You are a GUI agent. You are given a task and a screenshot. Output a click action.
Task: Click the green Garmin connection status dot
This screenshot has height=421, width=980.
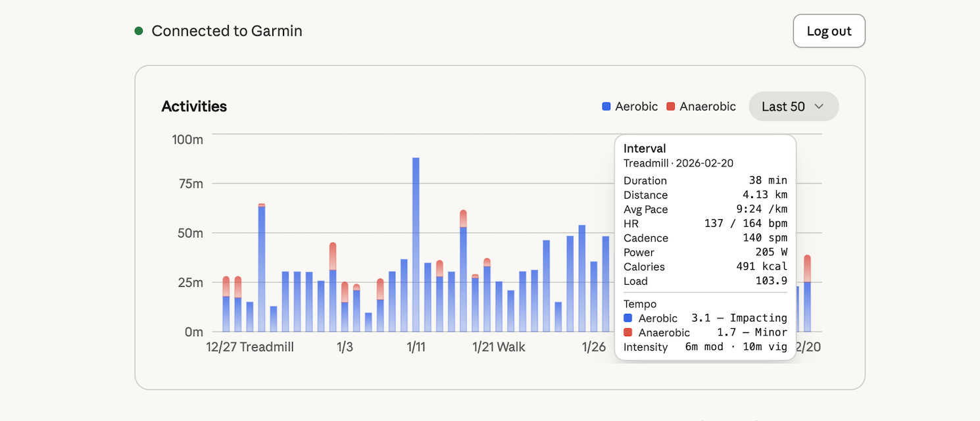[138, 30]
